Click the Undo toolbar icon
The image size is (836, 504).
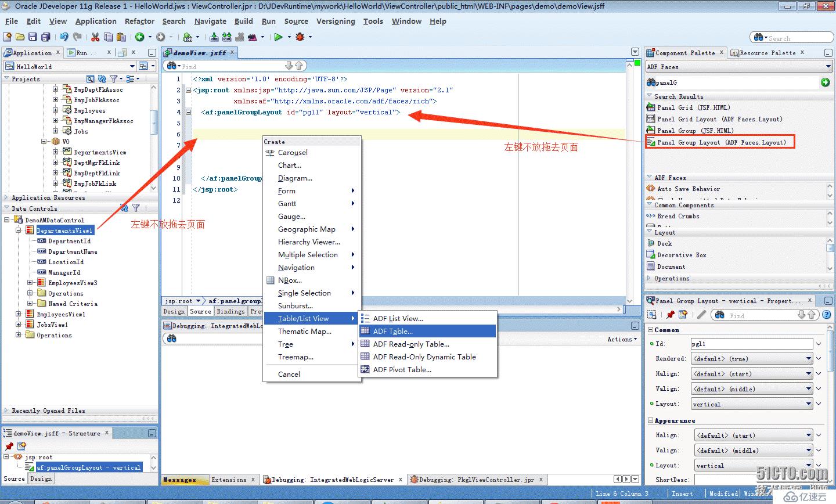[x=64, y=37]
